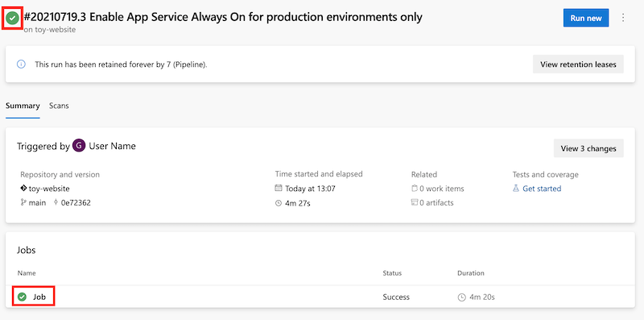Click the clock icon beside 4m 20s duration
The image size is (644, 320).
pyautogui.click(x=461, y=297)
